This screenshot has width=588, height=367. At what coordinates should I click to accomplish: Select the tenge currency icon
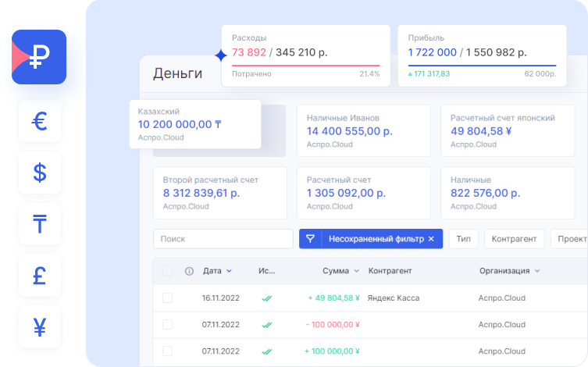(40, 224)
